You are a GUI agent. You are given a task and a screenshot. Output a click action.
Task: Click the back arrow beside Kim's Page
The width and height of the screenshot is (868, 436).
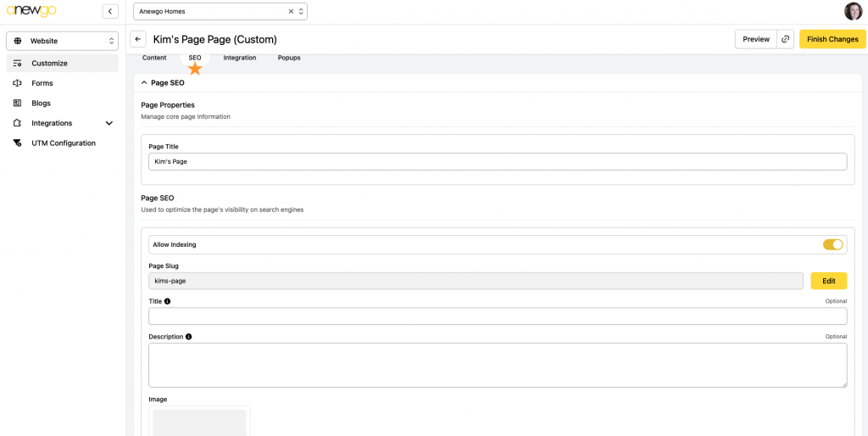pyautogui.click(x=138, y=39)
